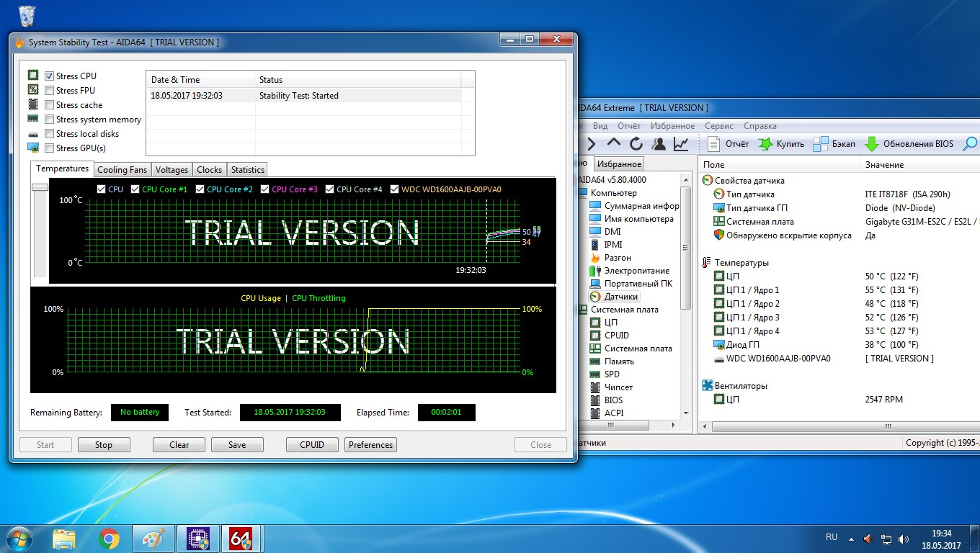Switch to the Statistics tab
Image resolution: width=980 pixels, height=553 pixels.
click(x=247, y=170)
